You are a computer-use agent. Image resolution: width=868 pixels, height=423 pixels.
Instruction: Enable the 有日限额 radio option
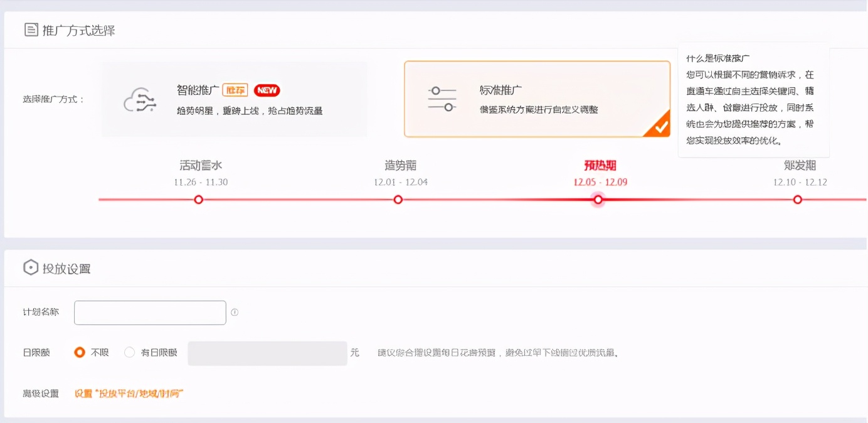click(x=130, y=352)
